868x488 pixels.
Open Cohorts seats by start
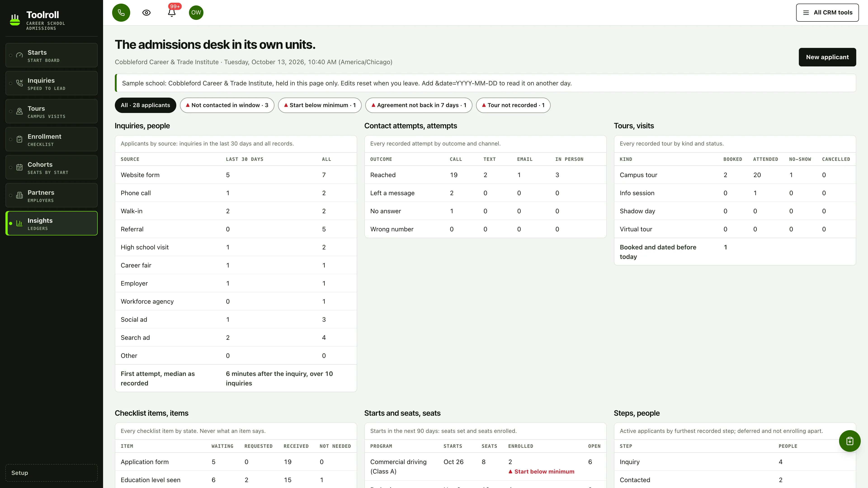pos(52,167)
